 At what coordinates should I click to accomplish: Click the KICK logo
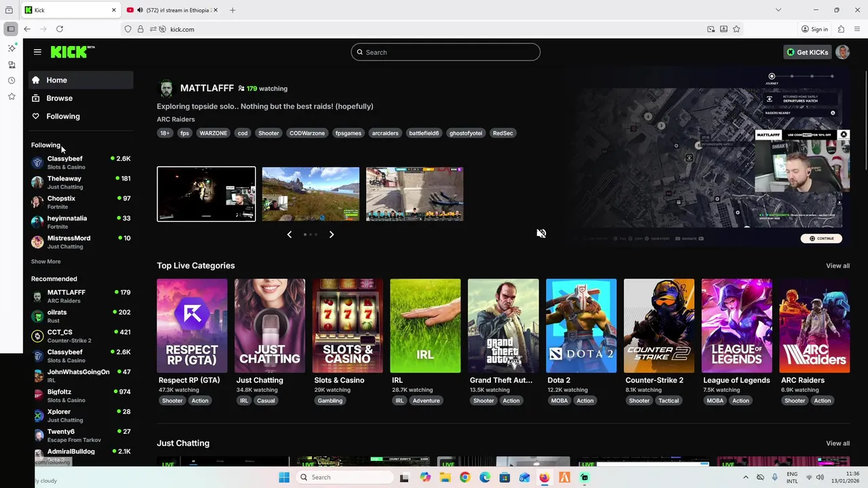click(72, 52)
